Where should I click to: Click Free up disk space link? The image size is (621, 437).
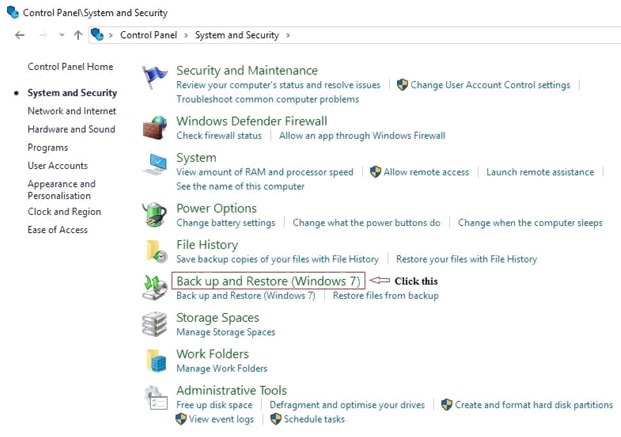pos(214,405)
